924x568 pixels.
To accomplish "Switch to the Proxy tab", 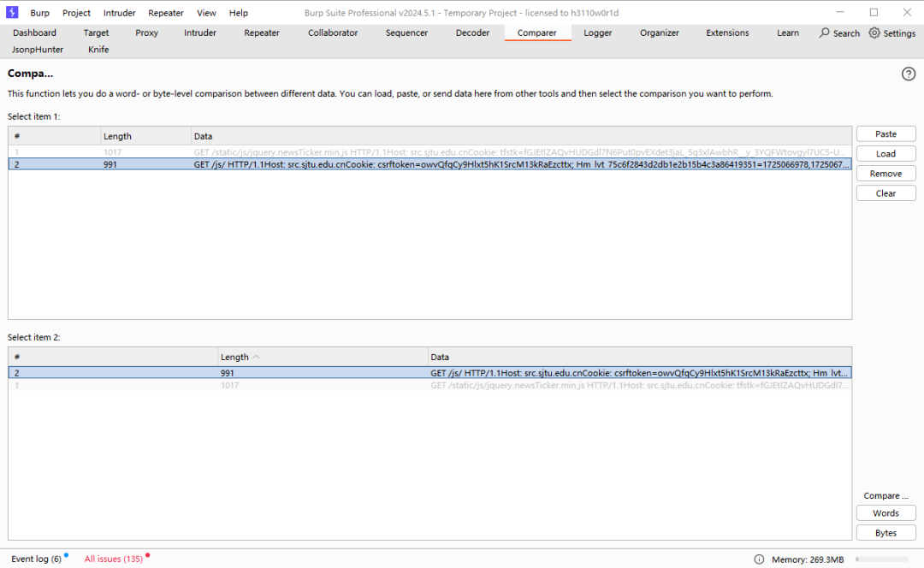I will (147, 33).
